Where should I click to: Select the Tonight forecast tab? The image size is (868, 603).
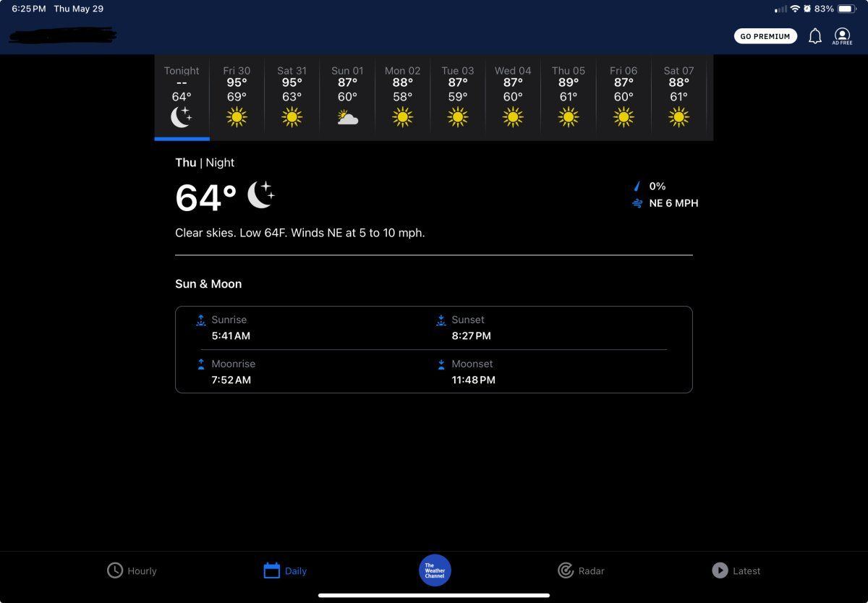tap(182, 97)
